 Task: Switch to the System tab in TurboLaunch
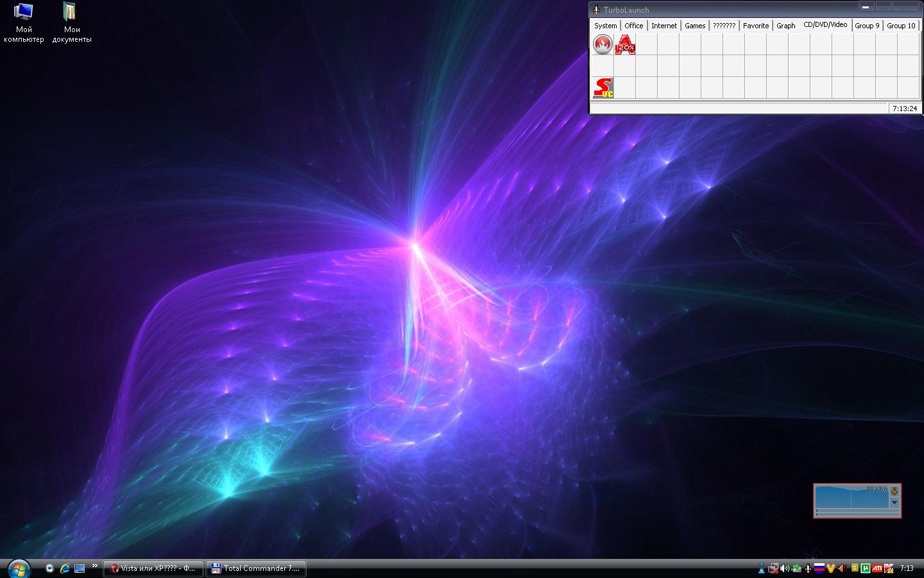tap(605, 26)
